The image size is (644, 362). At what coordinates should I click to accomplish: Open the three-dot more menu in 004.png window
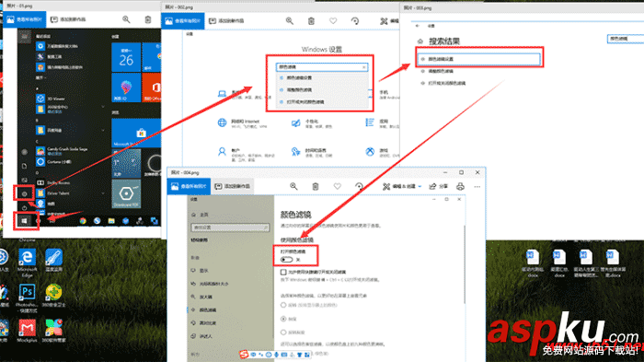point(477,186)
